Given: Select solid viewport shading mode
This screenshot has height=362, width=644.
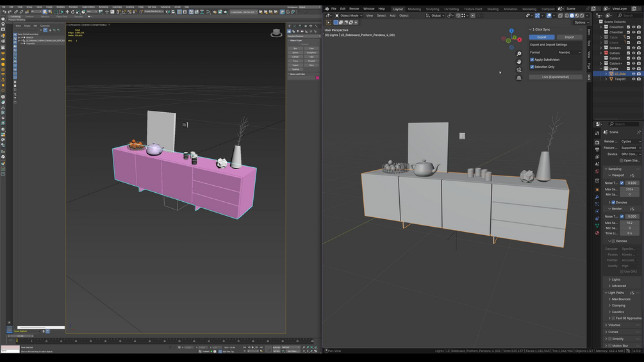Looking at the screenshot, I should tap(572, 15).
